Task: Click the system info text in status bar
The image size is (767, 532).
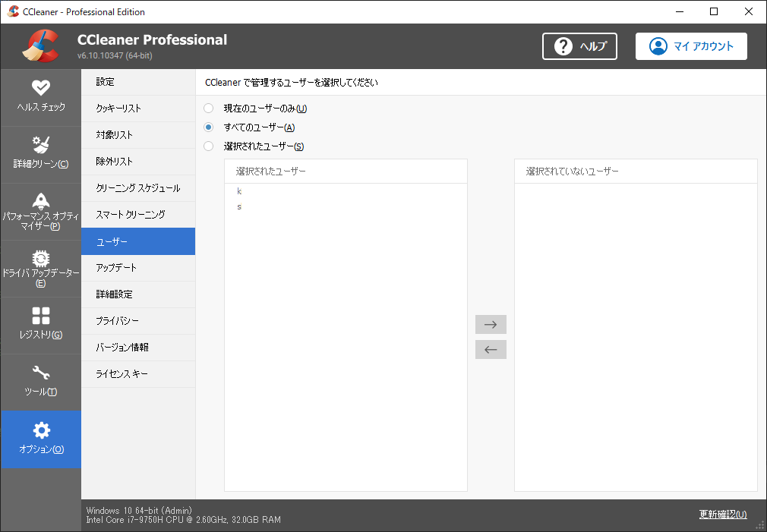Action: 184,515
